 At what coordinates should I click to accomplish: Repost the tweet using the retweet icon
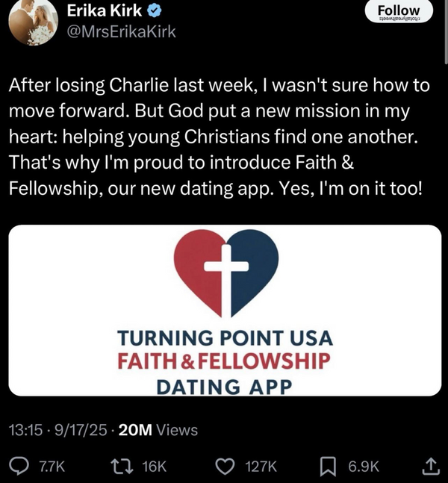119,466
